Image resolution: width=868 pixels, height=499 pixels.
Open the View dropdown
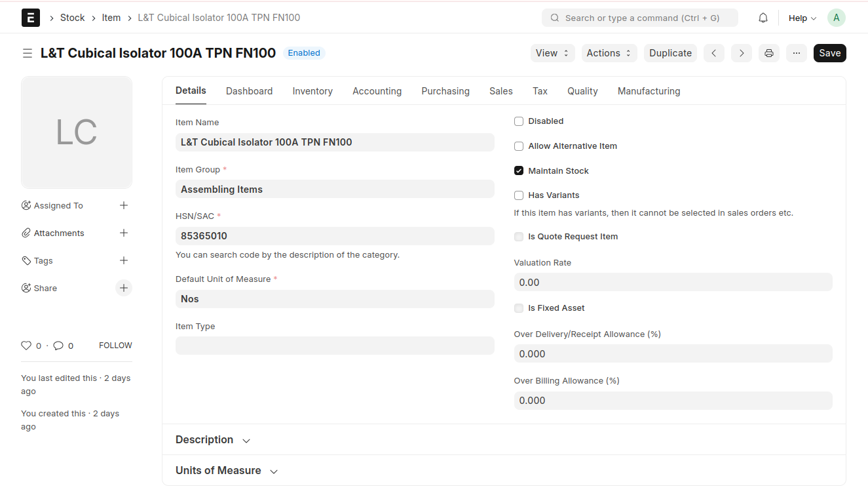click(552, 53)
